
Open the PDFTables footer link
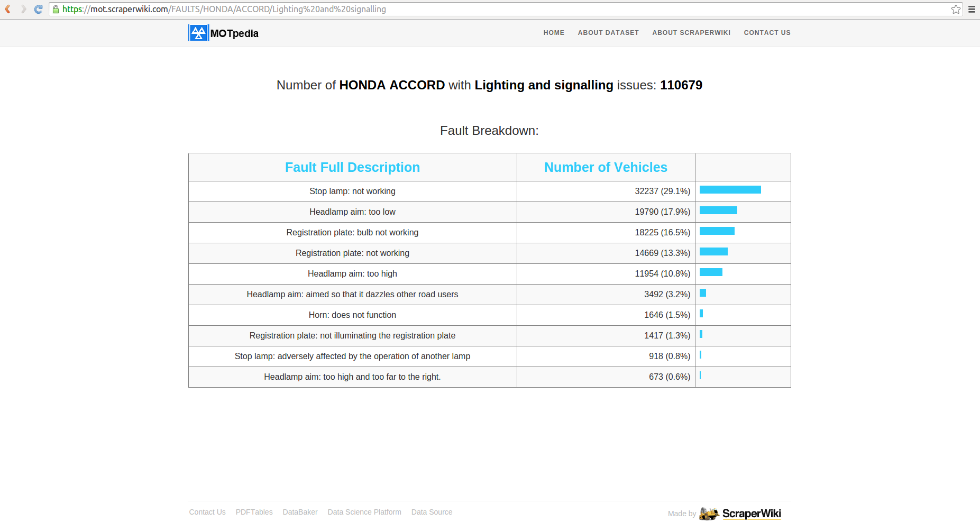[x=254, y=512]
